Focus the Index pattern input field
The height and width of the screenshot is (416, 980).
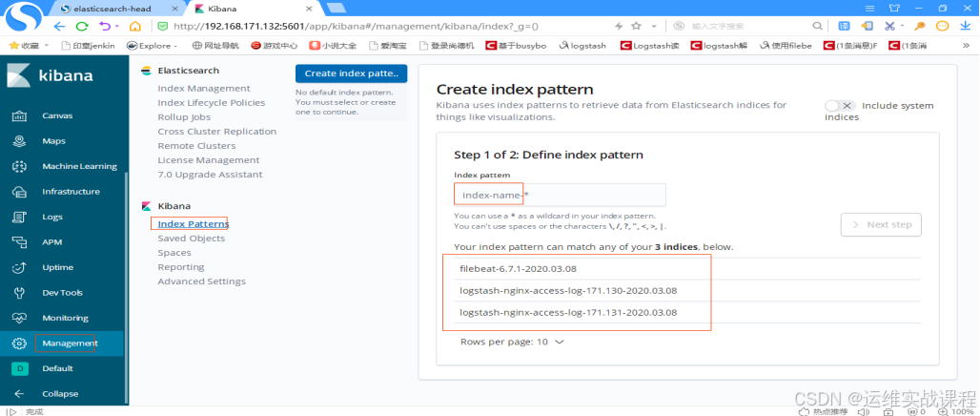pos(560,196)
